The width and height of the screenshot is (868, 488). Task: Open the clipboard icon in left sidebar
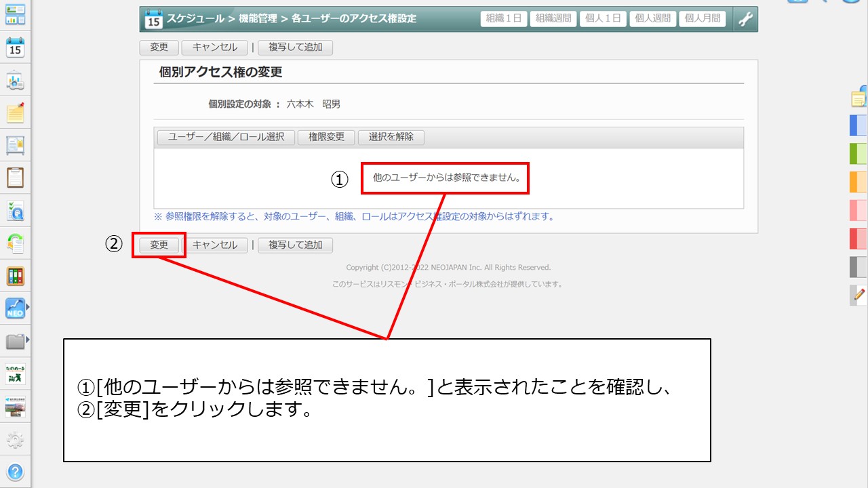click(x=15, y=178)
